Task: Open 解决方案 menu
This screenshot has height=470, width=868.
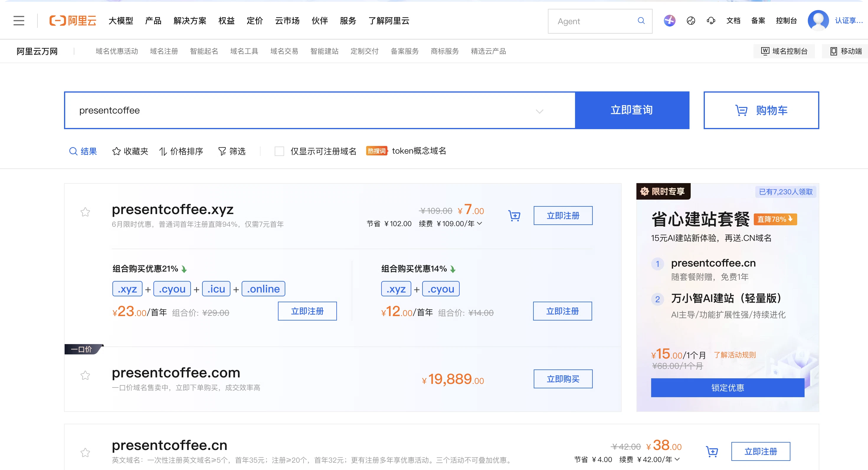Action: pos(190,21)
